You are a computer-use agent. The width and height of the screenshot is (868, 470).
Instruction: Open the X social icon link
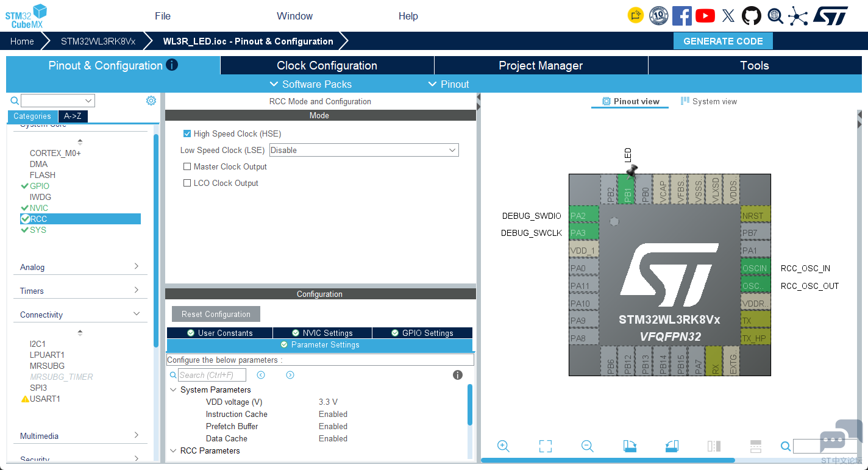point(728,16)
